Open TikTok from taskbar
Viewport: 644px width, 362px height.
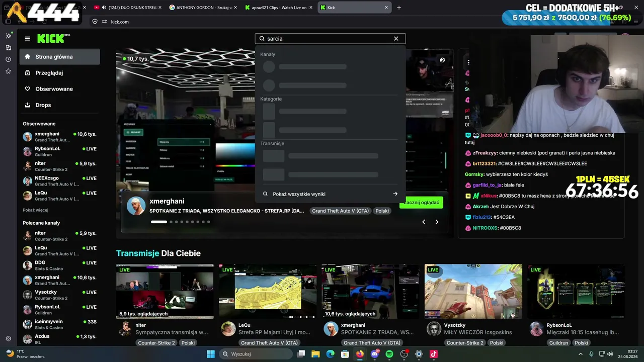(x=434, y=354)
